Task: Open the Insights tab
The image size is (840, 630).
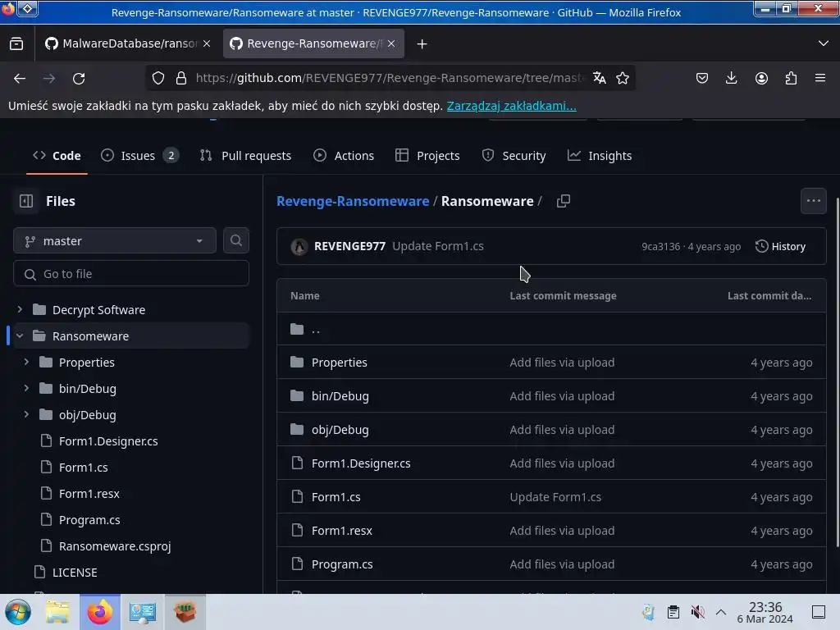Action: click(600, 156)
